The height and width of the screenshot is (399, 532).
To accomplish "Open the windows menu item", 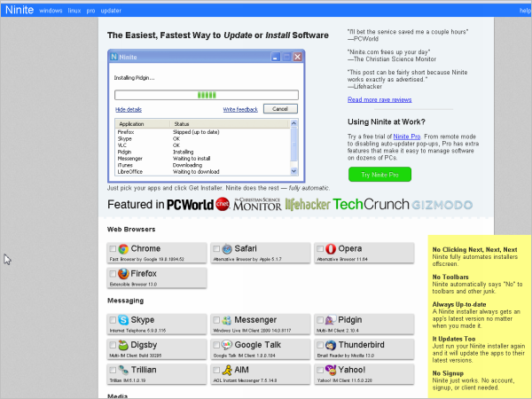I will [x=51, y=11].
